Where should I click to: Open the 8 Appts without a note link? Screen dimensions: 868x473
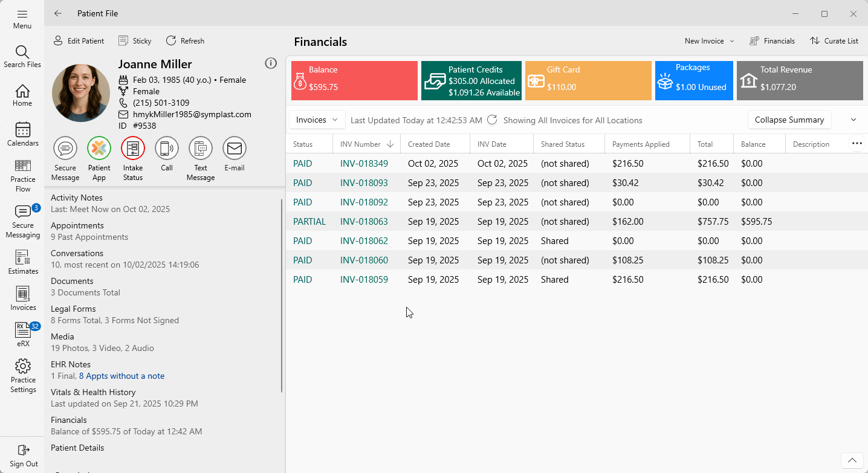[121, 376]
